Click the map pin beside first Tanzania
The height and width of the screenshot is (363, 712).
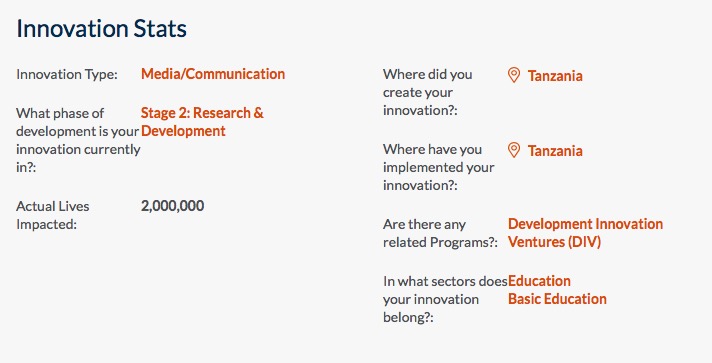514,75
